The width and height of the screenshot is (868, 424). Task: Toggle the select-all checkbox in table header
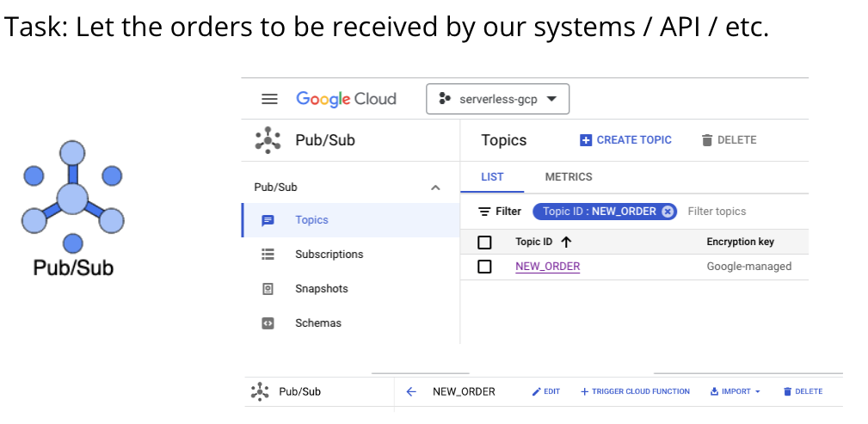click(x=484, y=243)
